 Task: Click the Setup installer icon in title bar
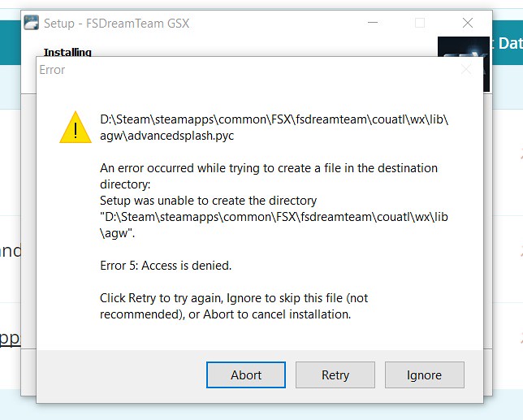(32, 23)
